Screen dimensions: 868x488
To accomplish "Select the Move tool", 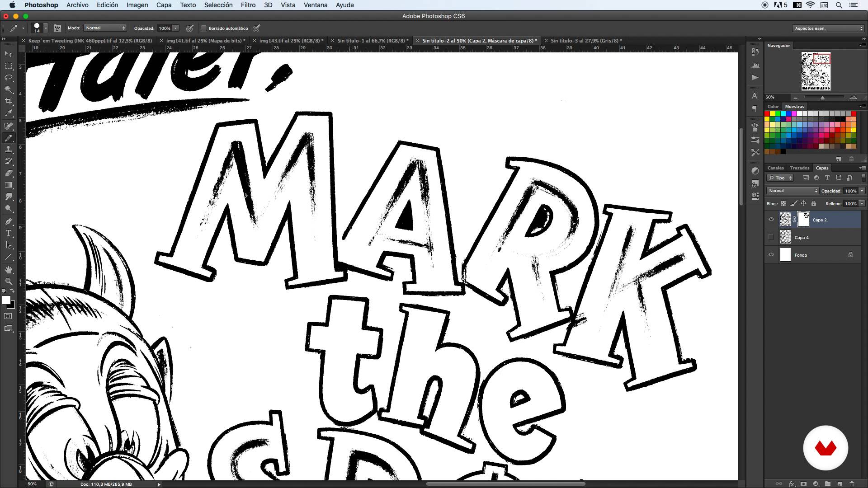I will (x=8, y=54).
